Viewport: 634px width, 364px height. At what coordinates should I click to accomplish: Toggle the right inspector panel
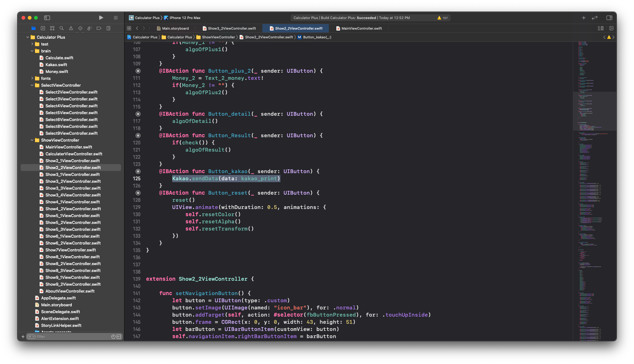click(x=609, y=18)
